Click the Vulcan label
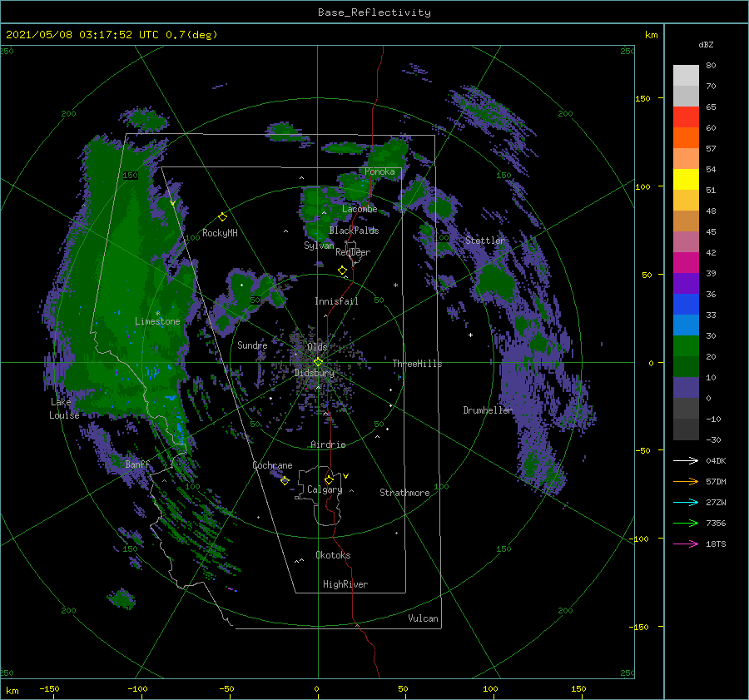 [x=423, y=618]
